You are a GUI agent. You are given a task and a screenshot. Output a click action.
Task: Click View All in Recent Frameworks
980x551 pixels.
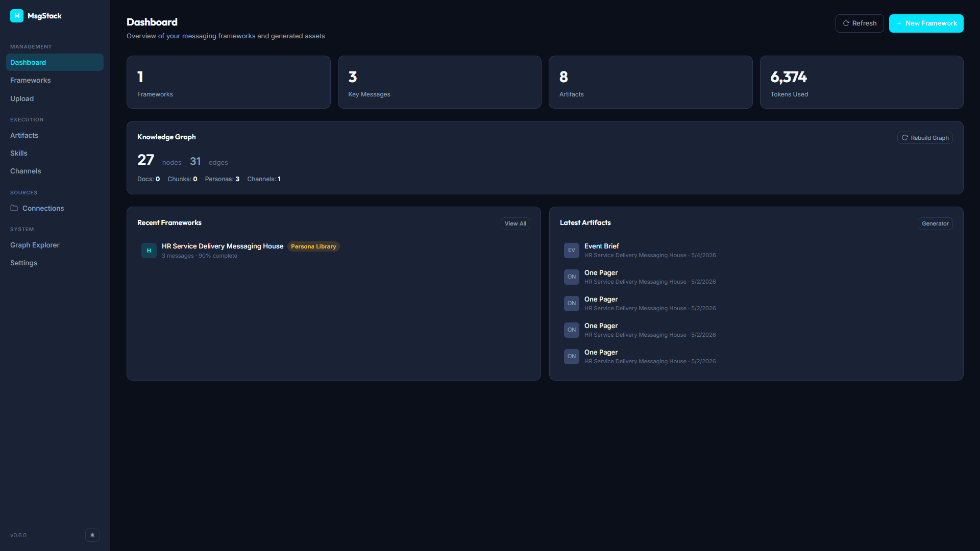tap(516, 223)
